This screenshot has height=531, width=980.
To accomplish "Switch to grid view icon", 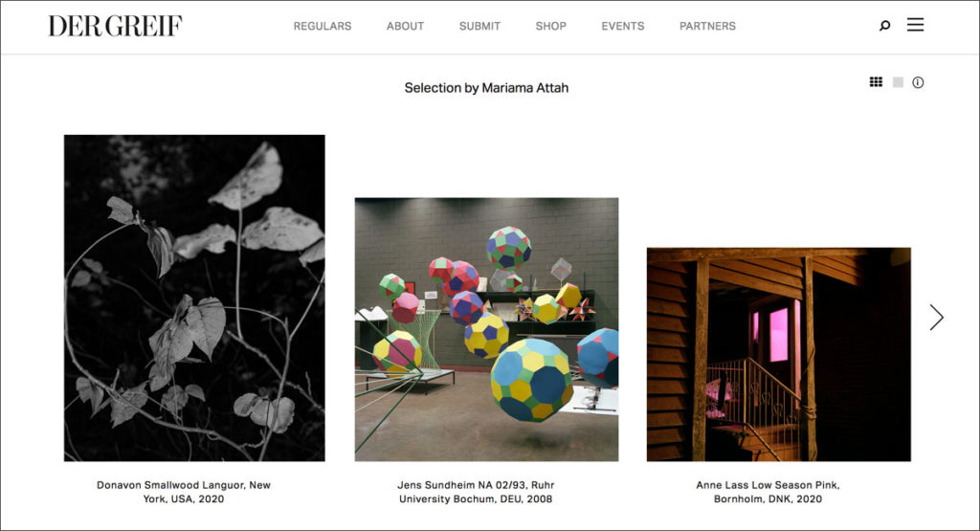I will 876,82.
